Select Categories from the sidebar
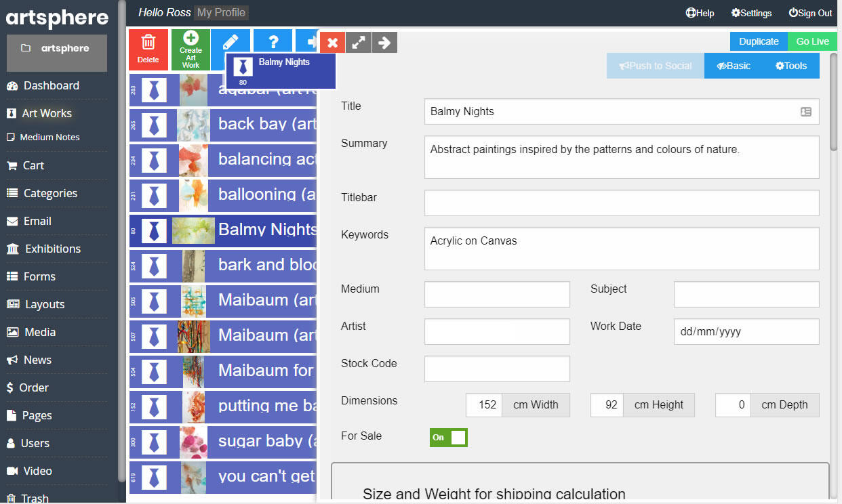Screen dimensions: 842x504 tap(50, 193)
